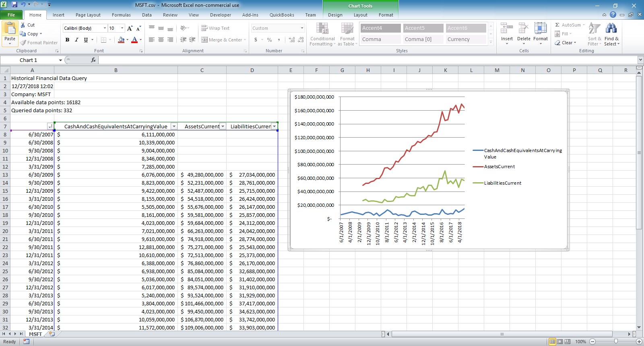Expand the Merge & Center dropdown arrow
The image size is (644, 346).
point(246,40)
